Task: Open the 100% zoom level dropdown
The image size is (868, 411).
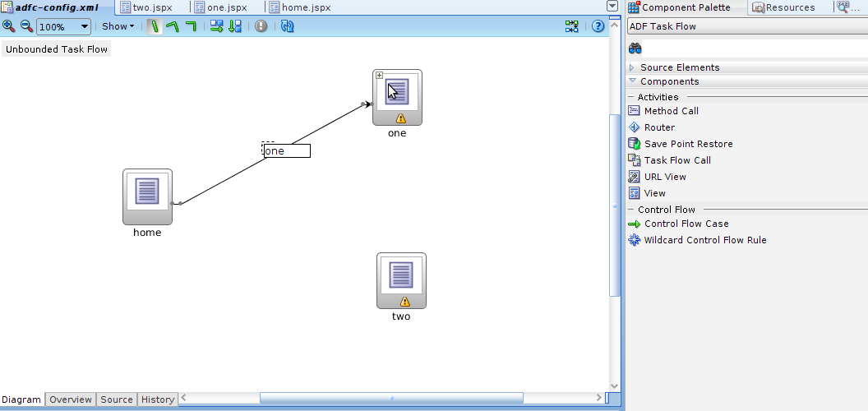Action: (85, 27)
